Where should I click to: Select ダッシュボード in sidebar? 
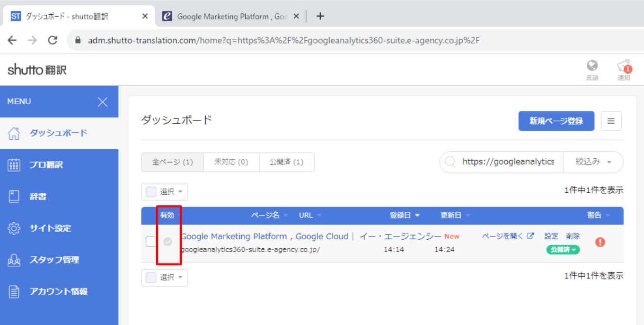59,133
